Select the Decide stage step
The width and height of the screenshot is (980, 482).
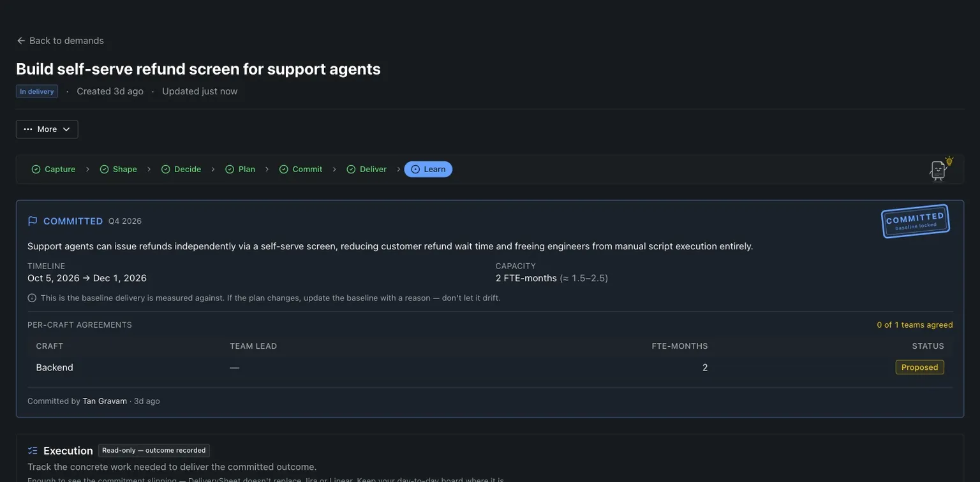pyautogui.click(x=181, y=169)
